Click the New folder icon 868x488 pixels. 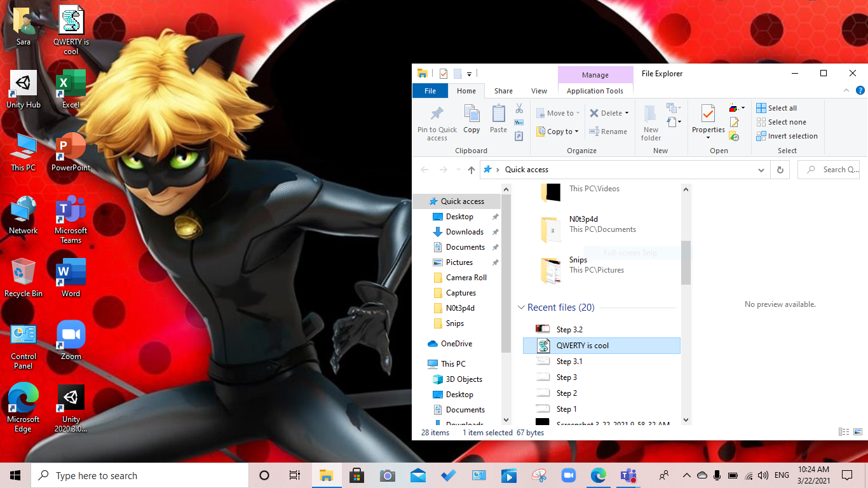pos(651,114)
